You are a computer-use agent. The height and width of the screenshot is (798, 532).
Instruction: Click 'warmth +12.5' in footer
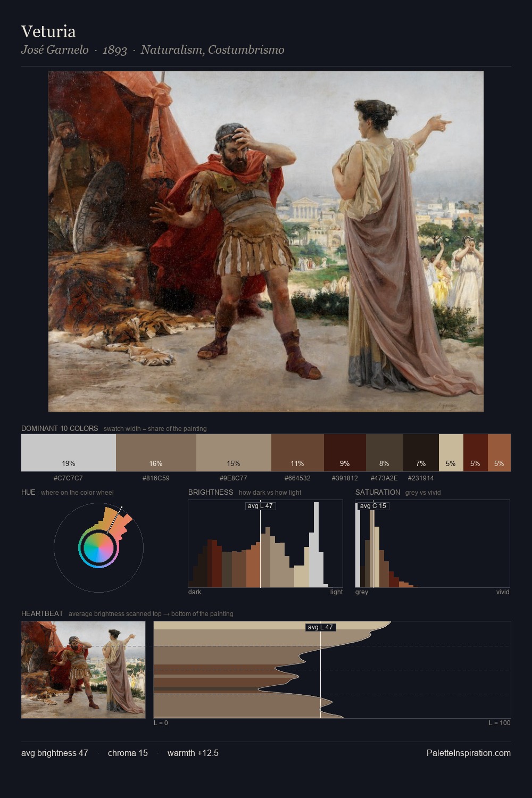[193, 753]
